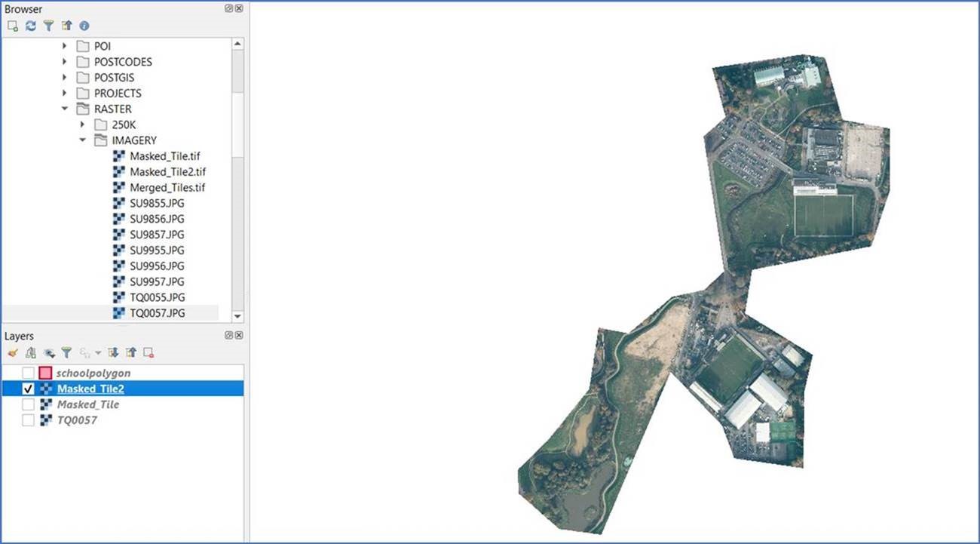Click Collapse All in the Browser toolbar

[x=66, y=25]
